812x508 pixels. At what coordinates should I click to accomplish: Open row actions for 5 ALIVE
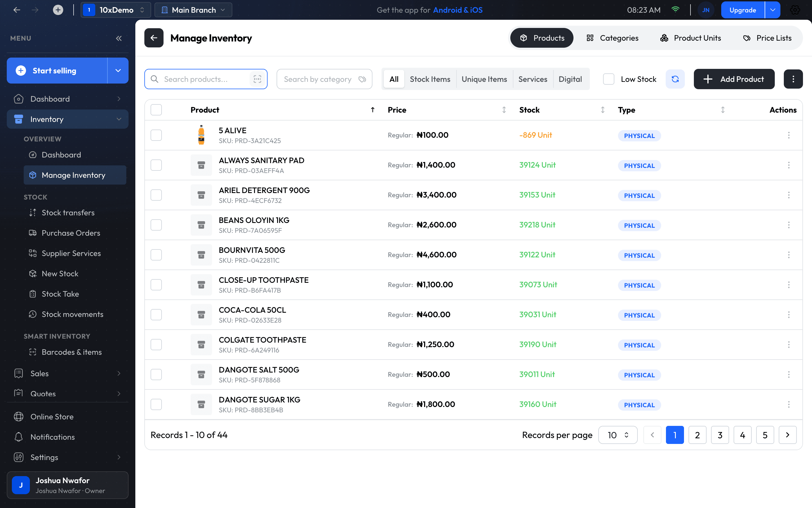tap(789, 135)
